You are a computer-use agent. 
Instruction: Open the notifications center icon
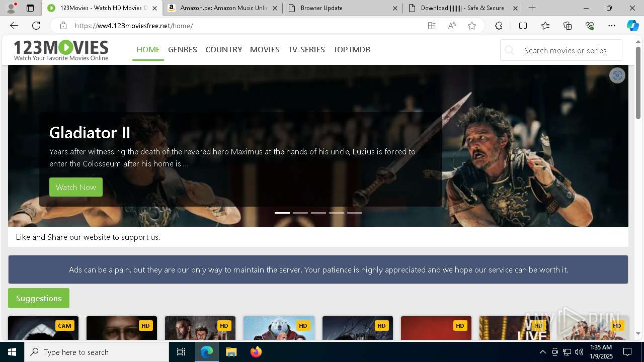(627, 352)
